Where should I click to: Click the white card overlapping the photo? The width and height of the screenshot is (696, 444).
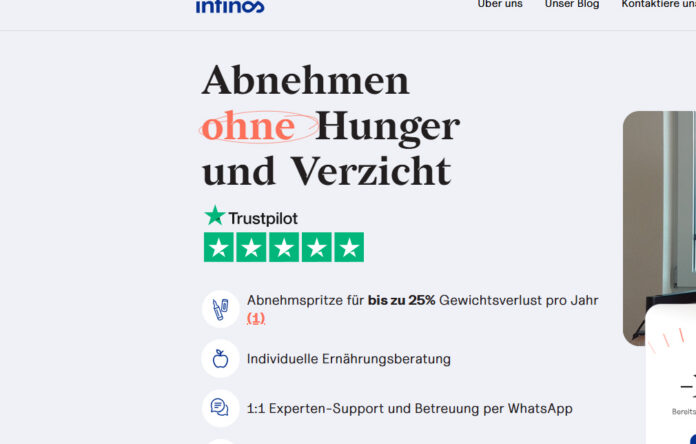click(671, 374)
